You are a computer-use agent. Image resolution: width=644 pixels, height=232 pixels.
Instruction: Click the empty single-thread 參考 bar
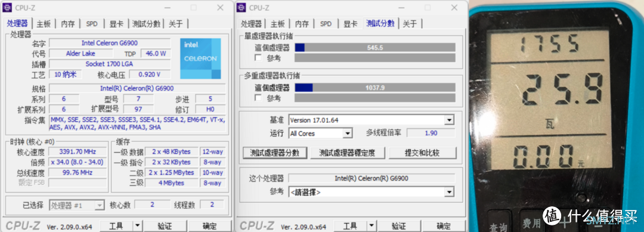[375, 58]
